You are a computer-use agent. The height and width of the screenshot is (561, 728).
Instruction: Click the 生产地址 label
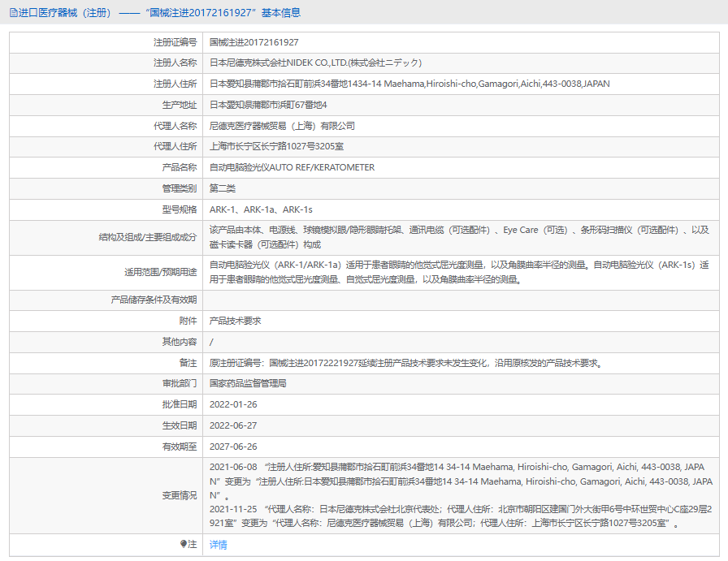tap(180, 105)
